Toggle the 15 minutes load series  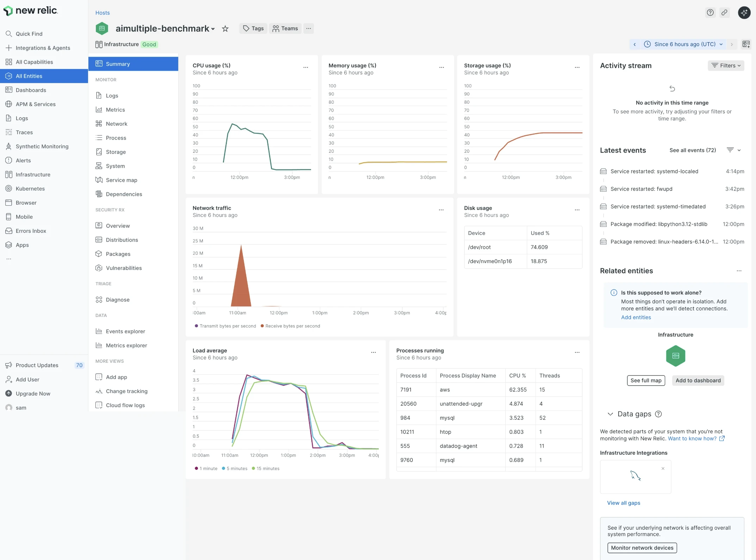pos(266,468)
